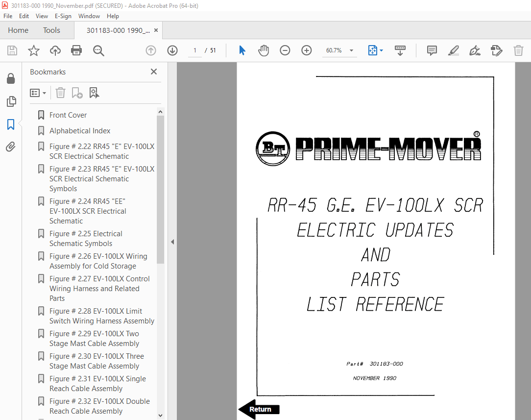Switch to the Tools tab
The width and height of the screenshot is (531, 420).
(51, 30)
